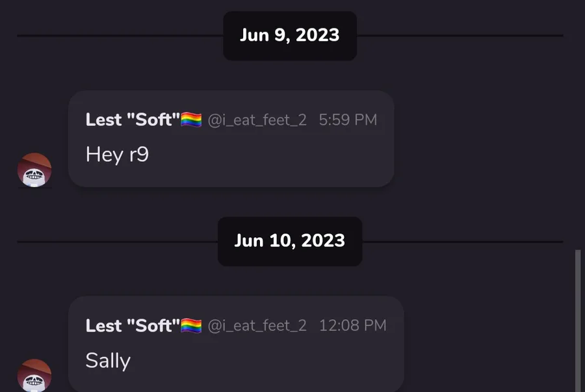The width and height of the screenshot is (585, 392).
Task: Open Lest "Soft" display name above Hey r9
Action: pyautogui.click(x=133, y=120)
